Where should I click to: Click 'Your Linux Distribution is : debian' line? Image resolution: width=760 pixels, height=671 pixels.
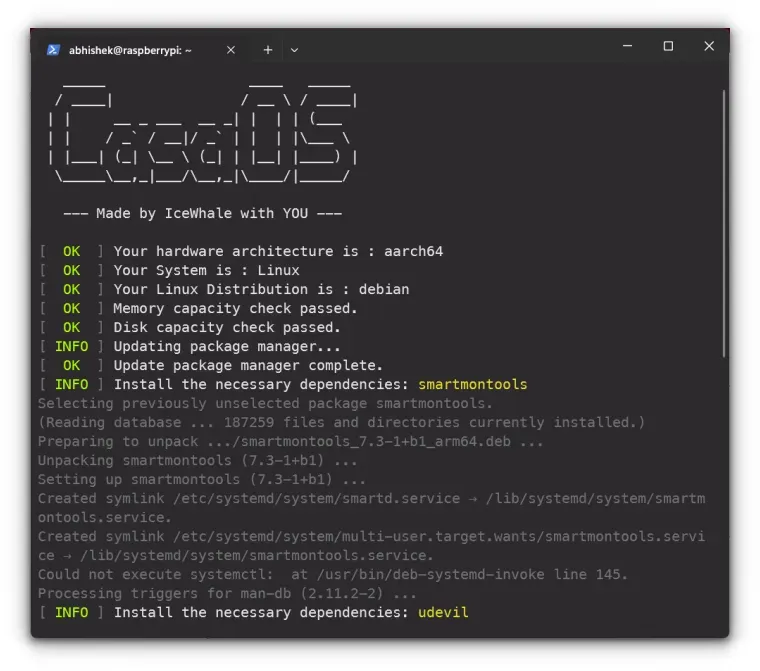pos(261,289)
